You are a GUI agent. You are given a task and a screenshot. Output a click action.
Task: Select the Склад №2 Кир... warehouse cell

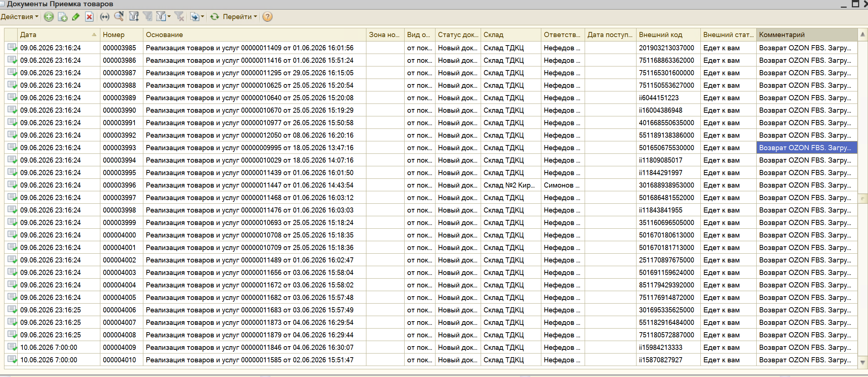[511, 185]
